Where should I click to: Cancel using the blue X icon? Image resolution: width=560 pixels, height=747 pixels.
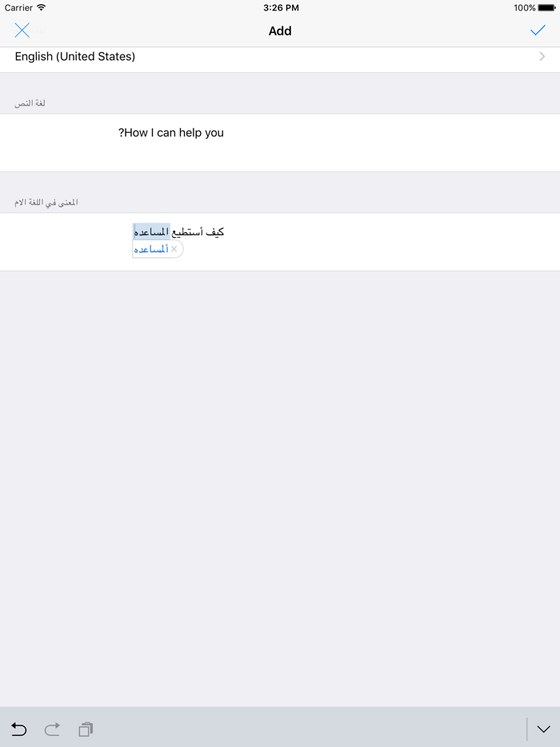(22, 30)
